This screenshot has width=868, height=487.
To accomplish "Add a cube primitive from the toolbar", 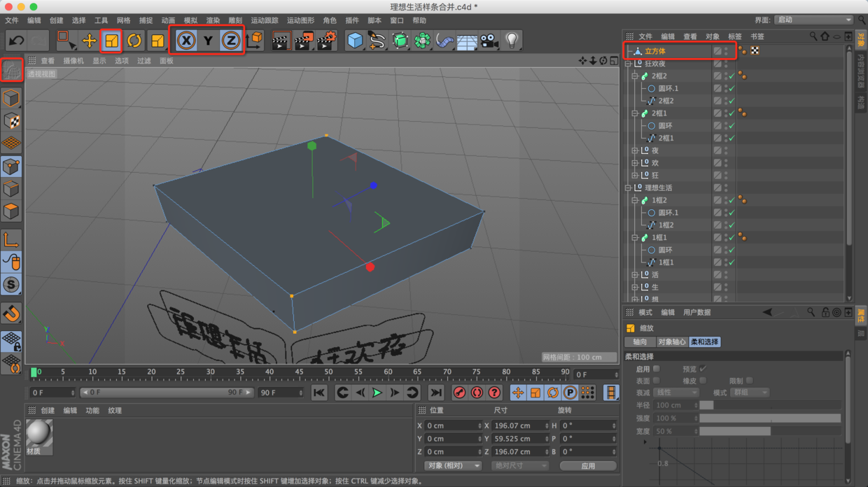I will (x=355, y=41).
